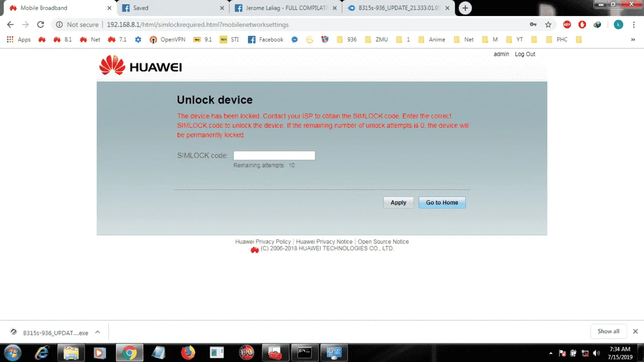
Task: Open the Messenger icon bookmark
Action: click(295, 40)
